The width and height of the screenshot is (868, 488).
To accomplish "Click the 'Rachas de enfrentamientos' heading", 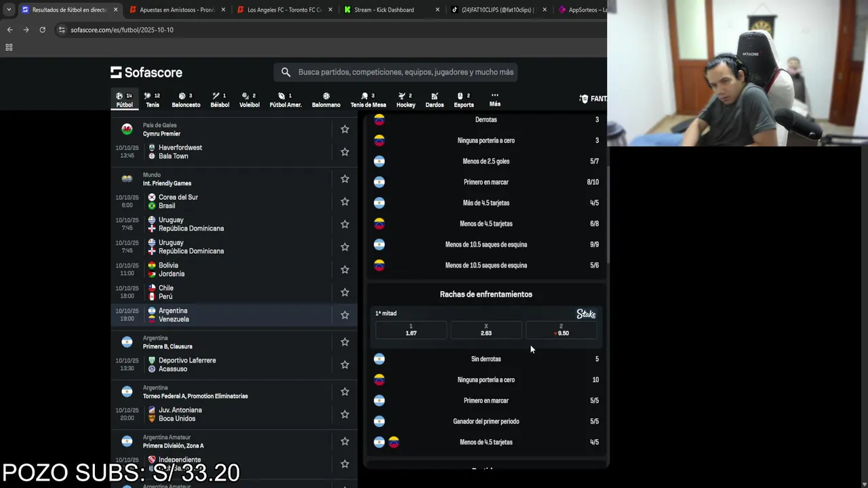I will tap(486, 294).
